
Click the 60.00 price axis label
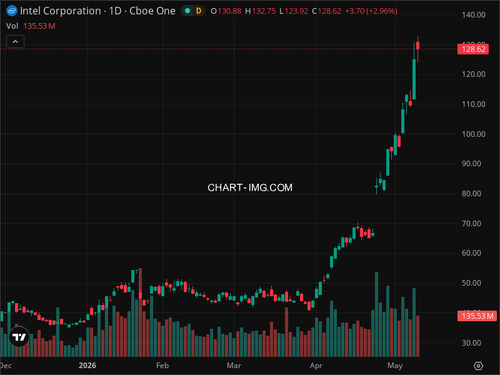tap(471, 253)
